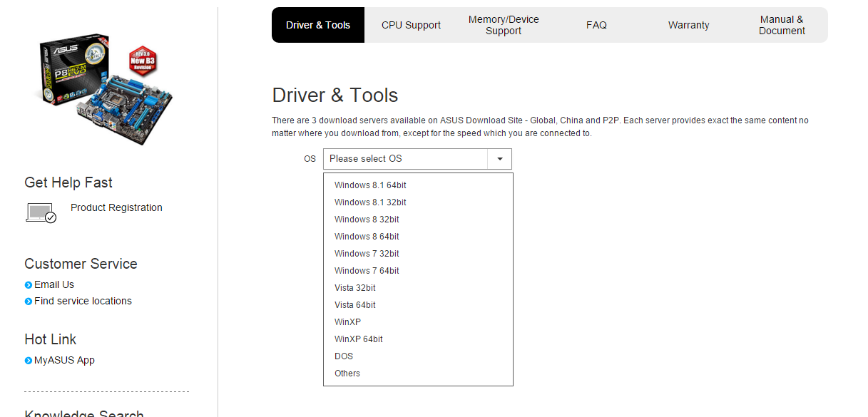Open the Driver & Tools tab
The width and height of the screenshot is (868, 417).
tap(318, 25)
